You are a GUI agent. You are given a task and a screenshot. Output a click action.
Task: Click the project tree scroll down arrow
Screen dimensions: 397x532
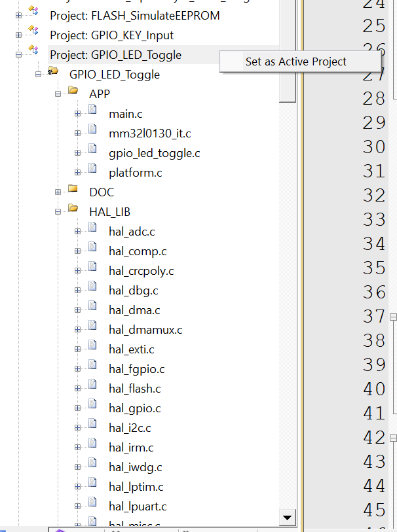click(x=286, y=518)
